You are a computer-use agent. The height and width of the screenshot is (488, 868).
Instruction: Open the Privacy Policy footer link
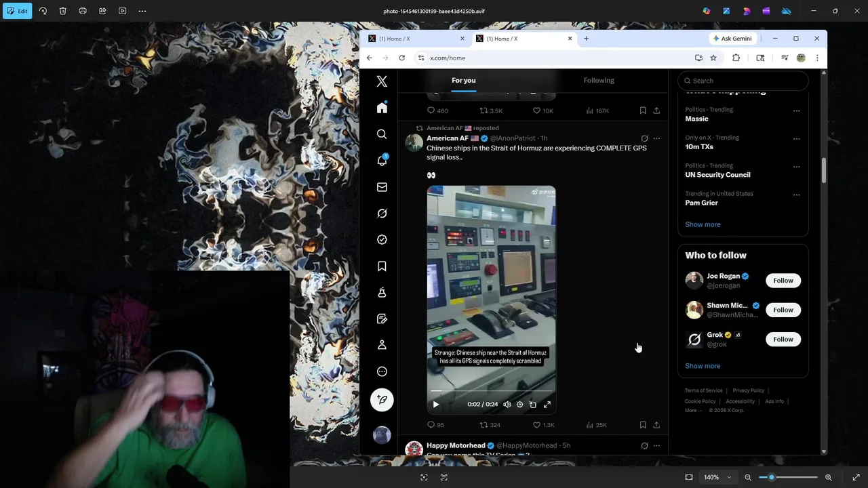pyautogui.click(x=748, y=390)
